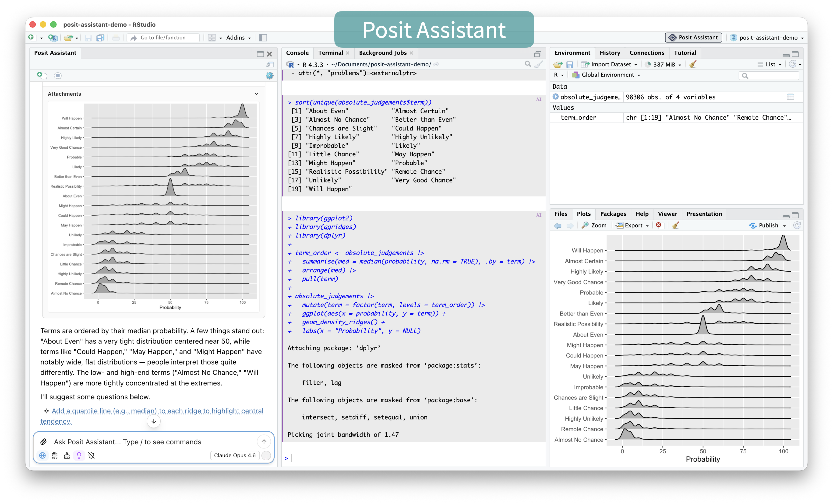
Task: Save all open documents icon
Action: click(x=100, y=38)
